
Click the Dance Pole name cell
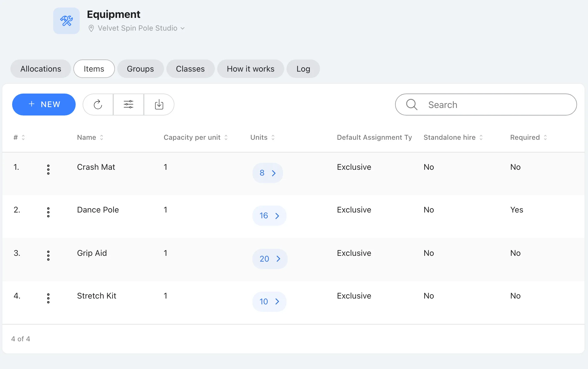[98, 210]
